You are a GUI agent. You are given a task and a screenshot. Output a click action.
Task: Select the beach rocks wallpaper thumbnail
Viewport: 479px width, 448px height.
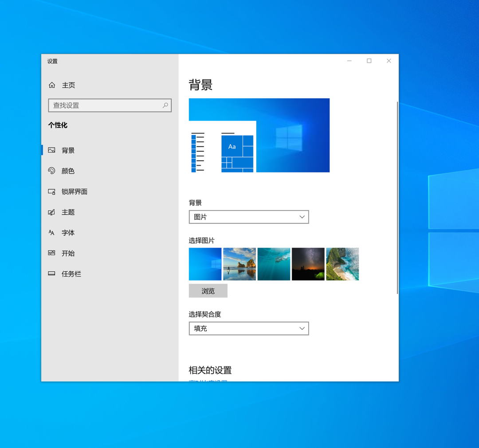coord(239,264)
